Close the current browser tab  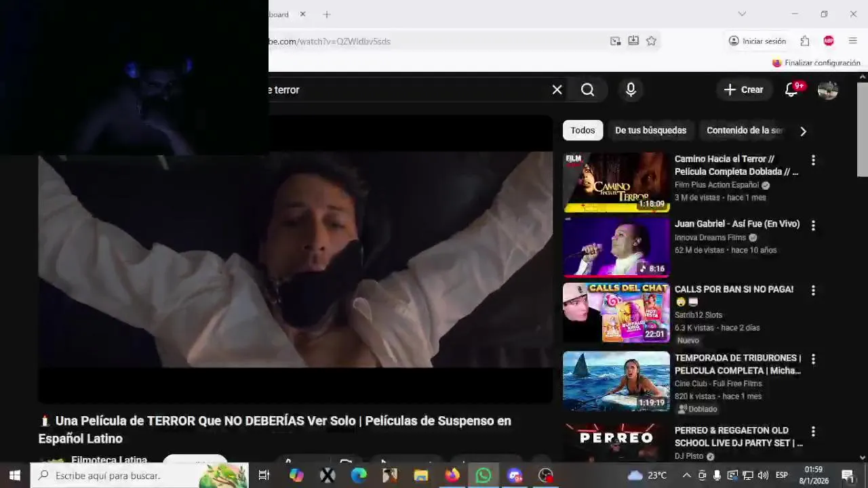coord(302,14)
